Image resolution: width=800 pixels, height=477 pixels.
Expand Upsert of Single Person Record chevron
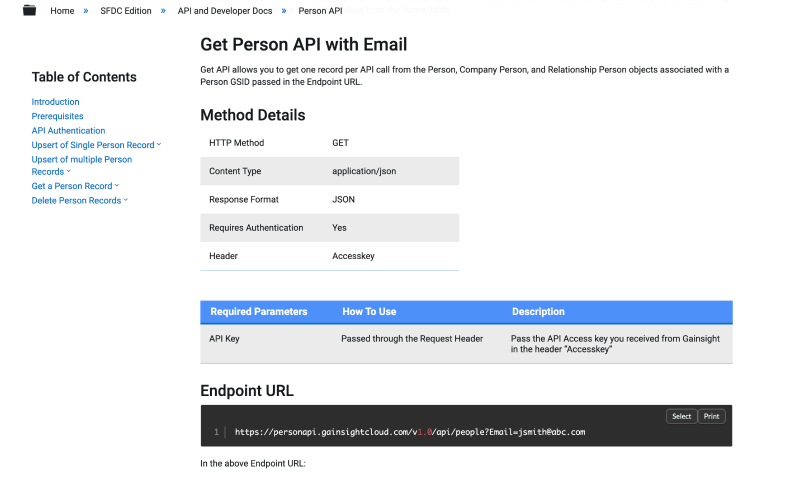159,144
